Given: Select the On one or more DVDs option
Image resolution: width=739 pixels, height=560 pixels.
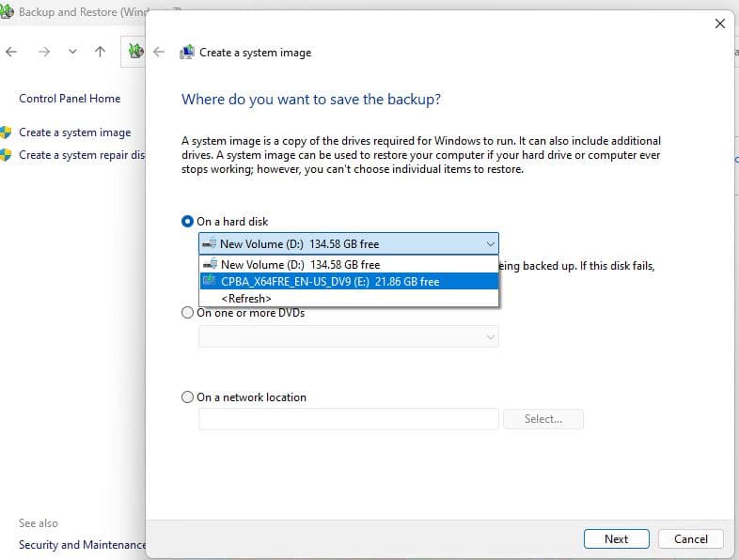Looking at the screenshot, I should pos(187,314).
